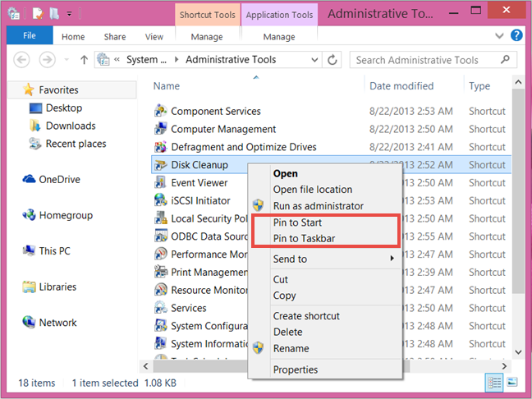Choose Open file location

(x=313, y=190)
